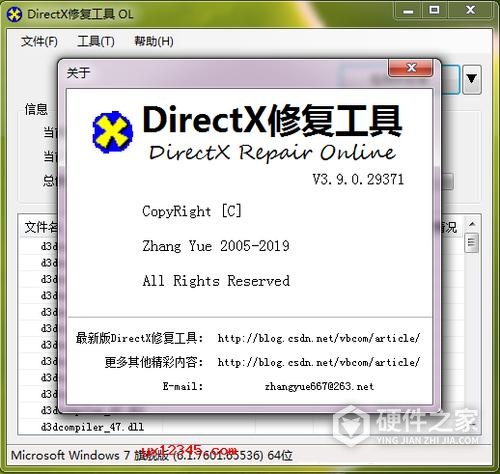Minimize the DirectX修复工具 OL window
The image size is (500, 474).
408,11
